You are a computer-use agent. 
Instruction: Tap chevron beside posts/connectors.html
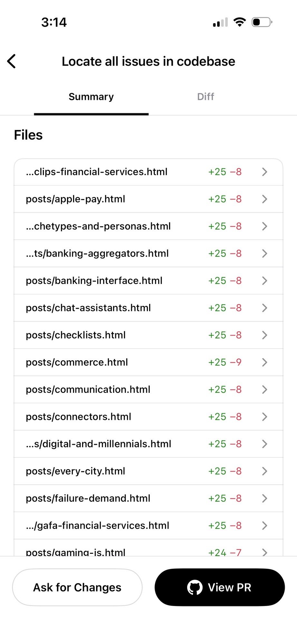coord(264,417)
